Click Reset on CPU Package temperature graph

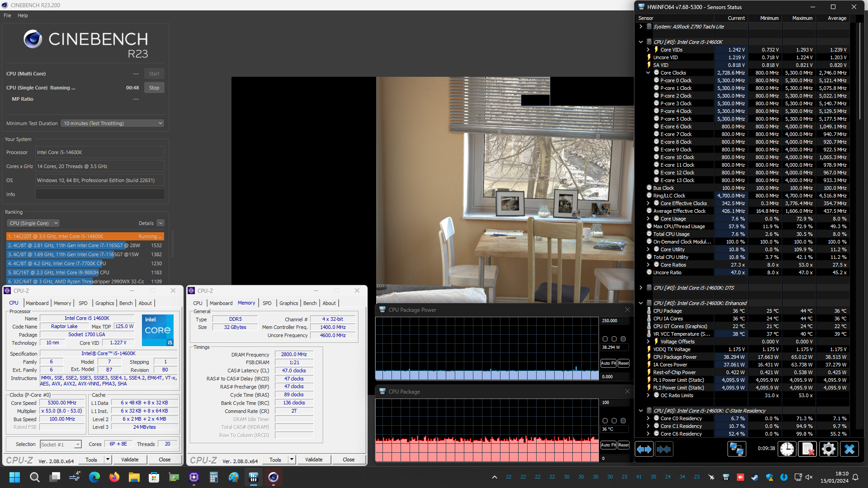[x=623, y=445]
